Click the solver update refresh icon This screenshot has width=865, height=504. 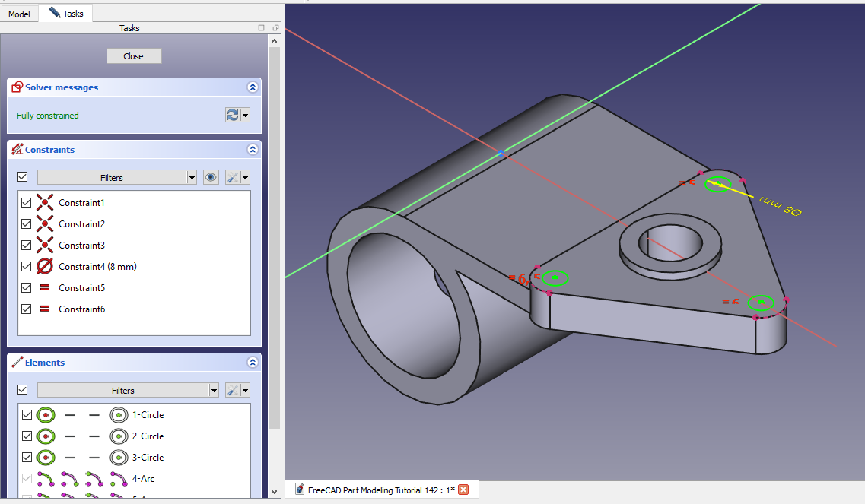(233, 115)
